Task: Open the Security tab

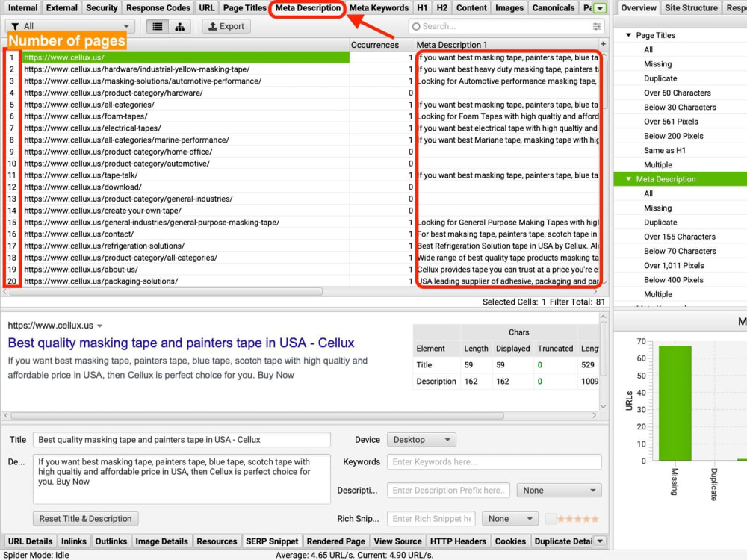Action: [102, 8]
